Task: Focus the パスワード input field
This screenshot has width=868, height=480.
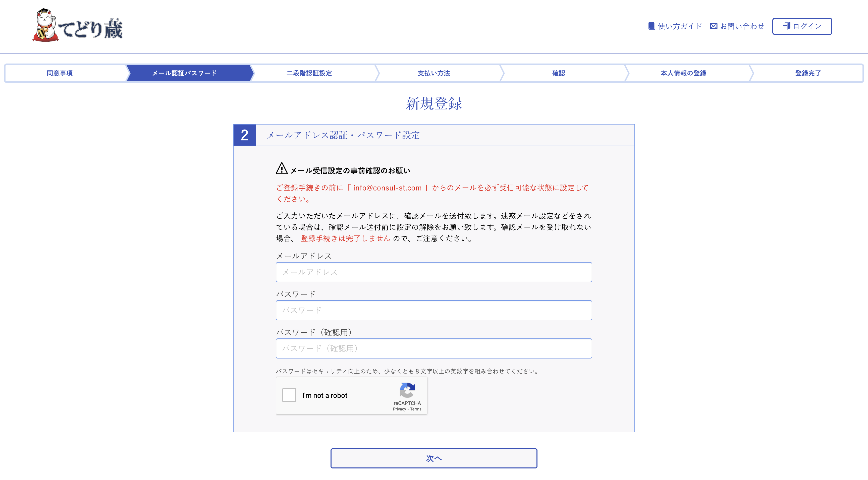Action: (434, 310)
